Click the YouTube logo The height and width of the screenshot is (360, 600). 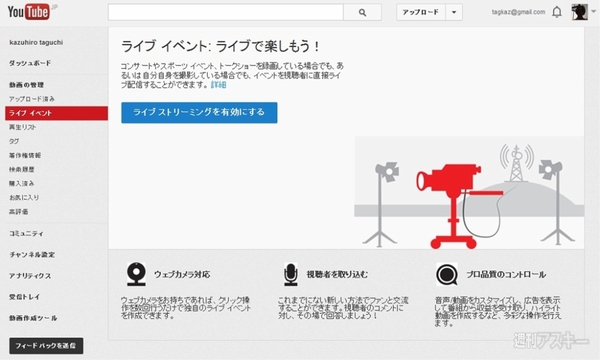tap(29, 12)
